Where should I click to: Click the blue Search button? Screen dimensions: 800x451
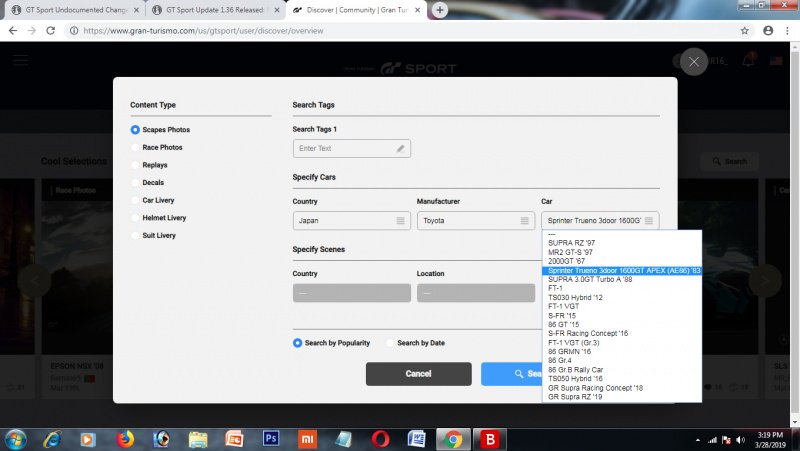[x=511, y=373]
